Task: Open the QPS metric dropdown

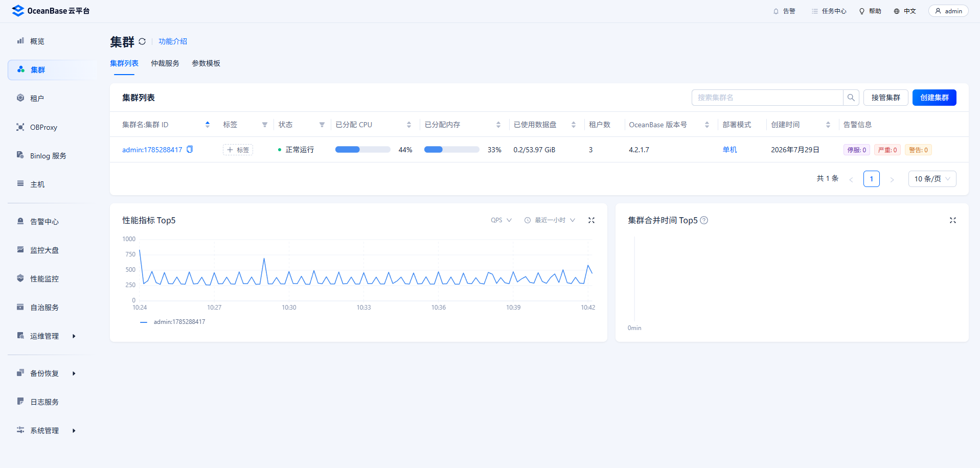Action: pos(501,220)
